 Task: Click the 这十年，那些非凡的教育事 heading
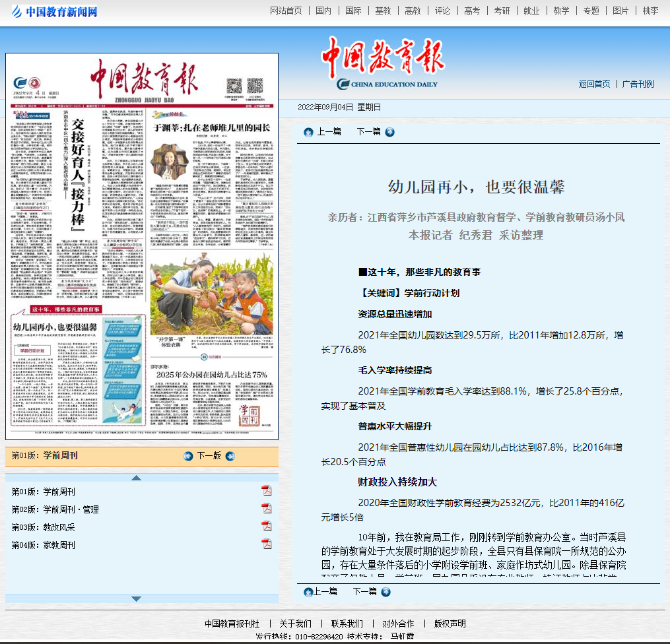tap(420, 272)
